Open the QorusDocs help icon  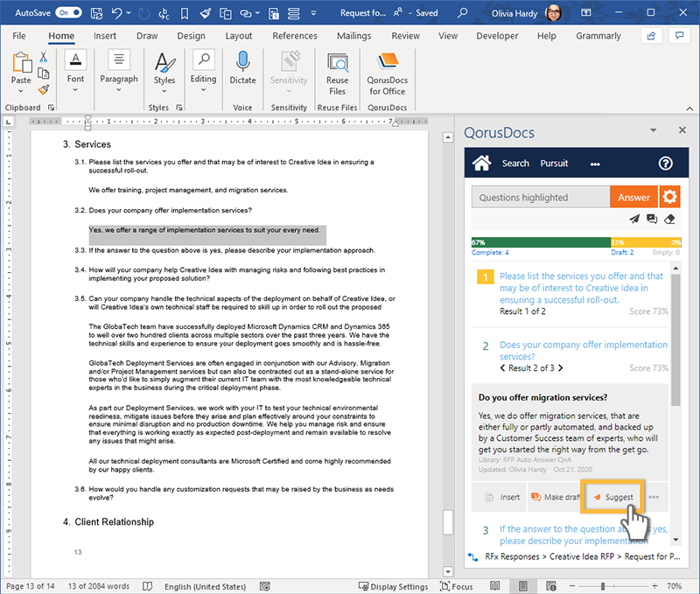[x=665, y=163]
